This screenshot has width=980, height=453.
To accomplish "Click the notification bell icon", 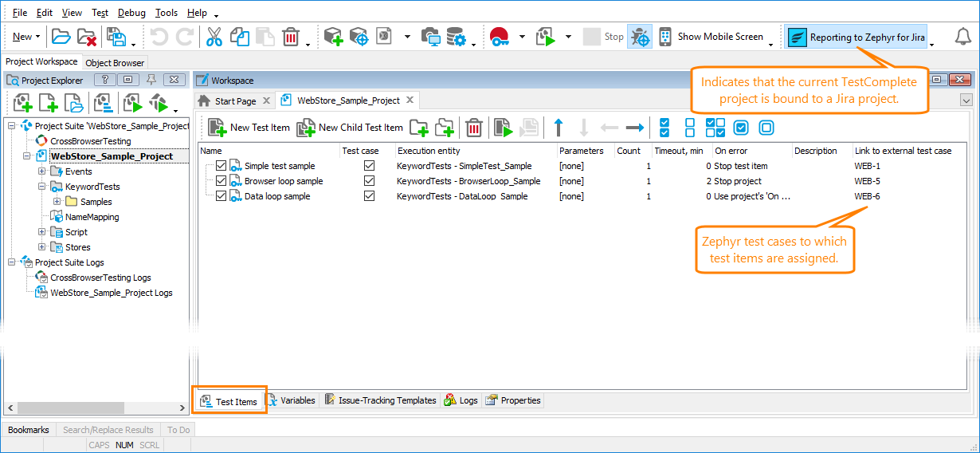I will (962, 37).
